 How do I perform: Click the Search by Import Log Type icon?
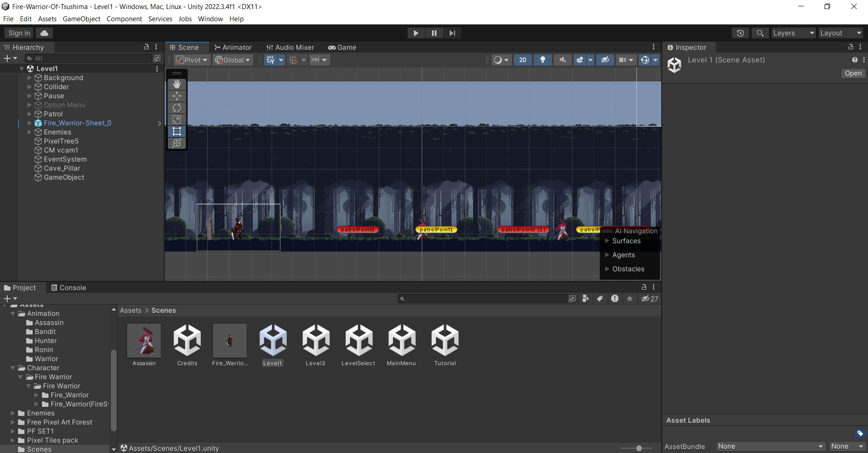[x=615, y=299]
